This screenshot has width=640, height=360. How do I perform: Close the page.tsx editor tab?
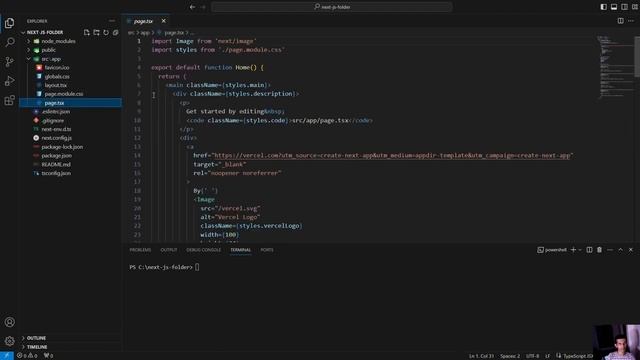pos(164,21)
